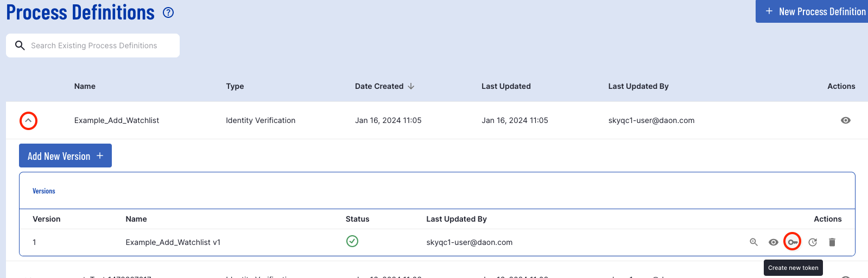Select the Example_Add_Watchlist v1 version name
The image size is (868, 278).
(x=173, y=242)
